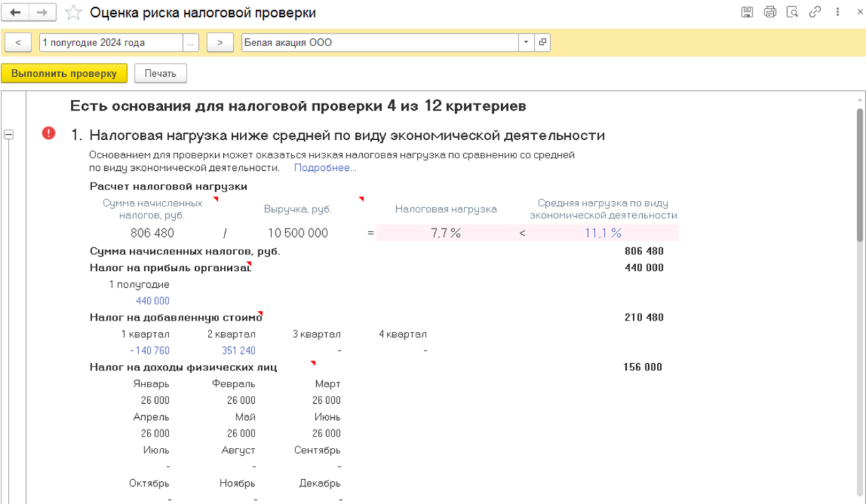This screenshot has width=866, height=504.
Task: Switch to the next period
Action: point(219,43)
